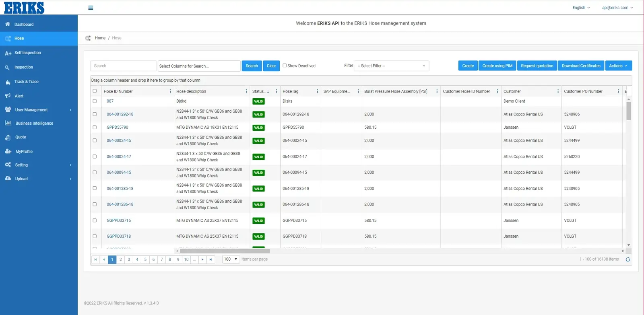Image resolution: width=644 pixels, height=315 pixels.
Task: Go to the last page of results
Action: (211, 259)
